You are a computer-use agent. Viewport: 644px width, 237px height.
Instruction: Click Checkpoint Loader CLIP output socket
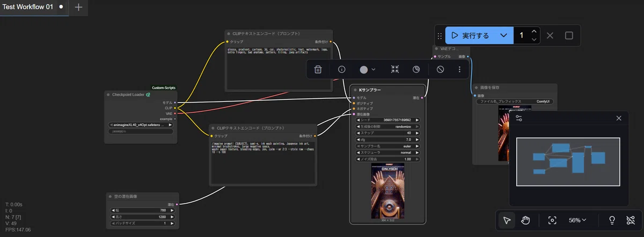point(175,107)
